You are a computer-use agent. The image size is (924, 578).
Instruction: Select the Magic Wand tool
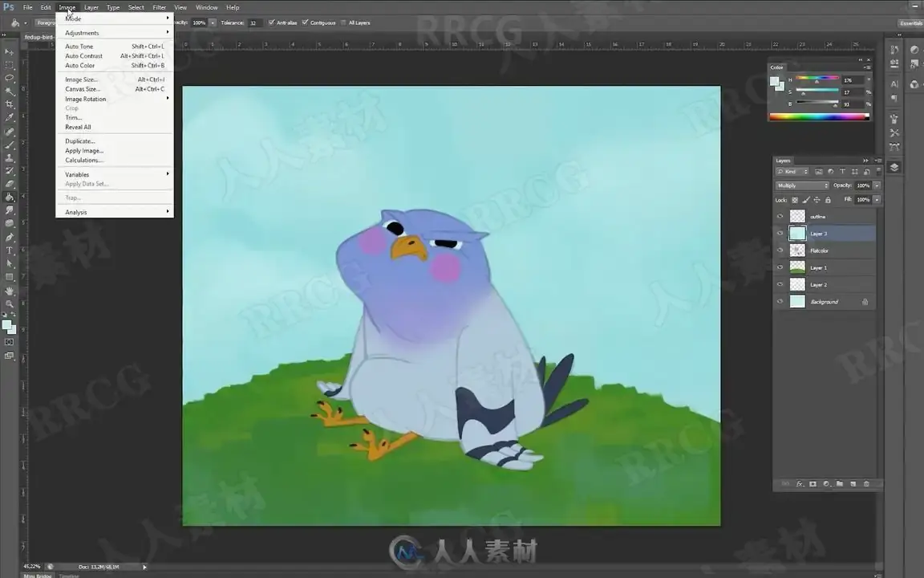[10, 92]
